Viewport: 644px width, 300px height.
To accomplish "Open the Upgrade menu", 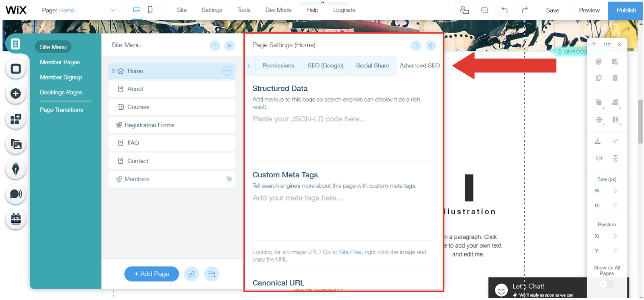I will coord(344,10).
